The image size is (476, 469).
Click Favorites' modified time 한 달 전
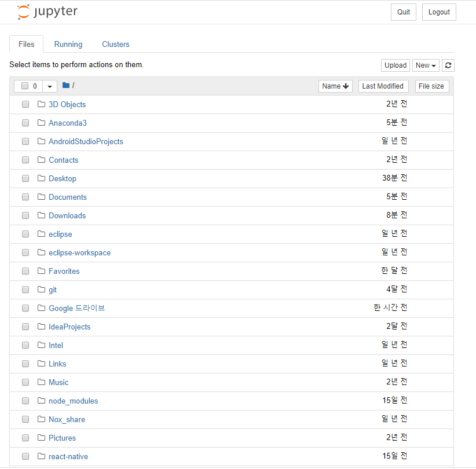pyautogui.click(x=394, y=270)
